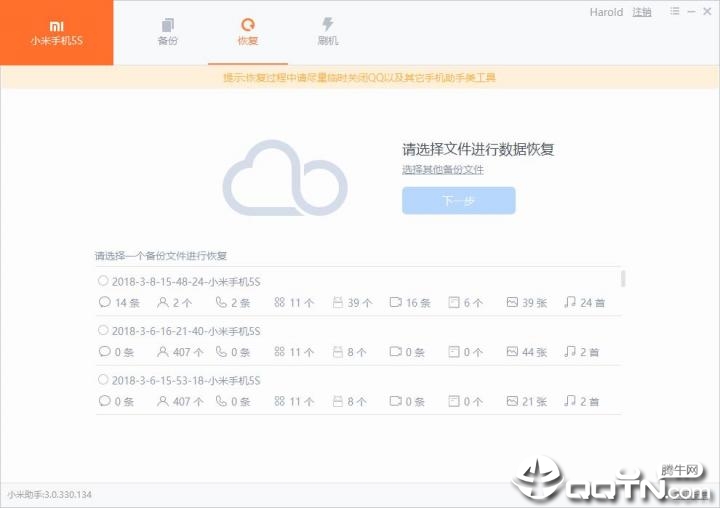Viewport: 720px width, 508px height.
Task: Click backup name 2018-3-8-15-48-24-小米手机5S
Action: coord(186,282)
